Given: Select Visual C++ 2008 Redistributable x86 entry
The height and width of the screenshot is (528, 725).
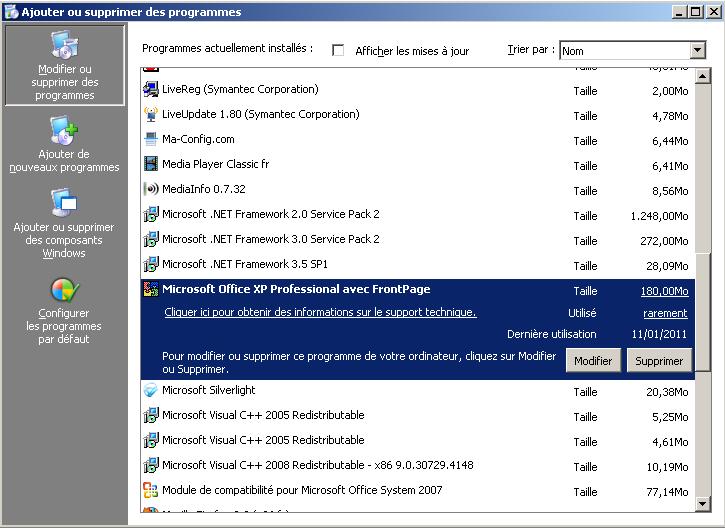Looking at the screenshot, I should [318, 465].
